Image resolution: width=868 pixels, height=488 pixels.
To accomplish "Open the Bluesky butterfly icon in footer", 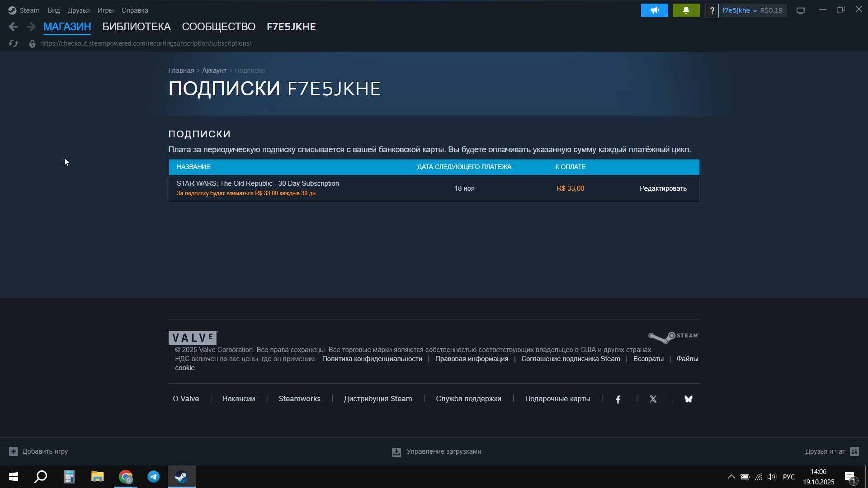I will pos(688,399).
